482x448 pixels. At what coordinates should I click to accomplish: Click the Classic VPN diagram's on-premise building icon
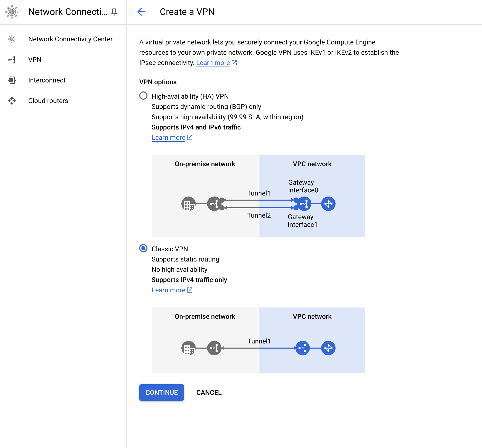pyautogui.click(x=188, y=348)
